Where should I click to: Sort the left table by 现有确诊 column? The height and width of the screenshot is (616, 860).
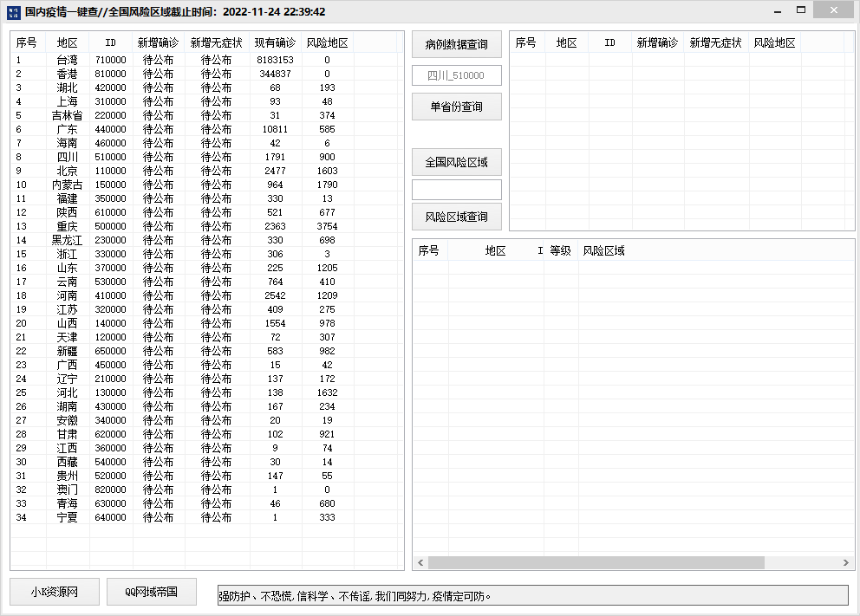click(275, 43)
